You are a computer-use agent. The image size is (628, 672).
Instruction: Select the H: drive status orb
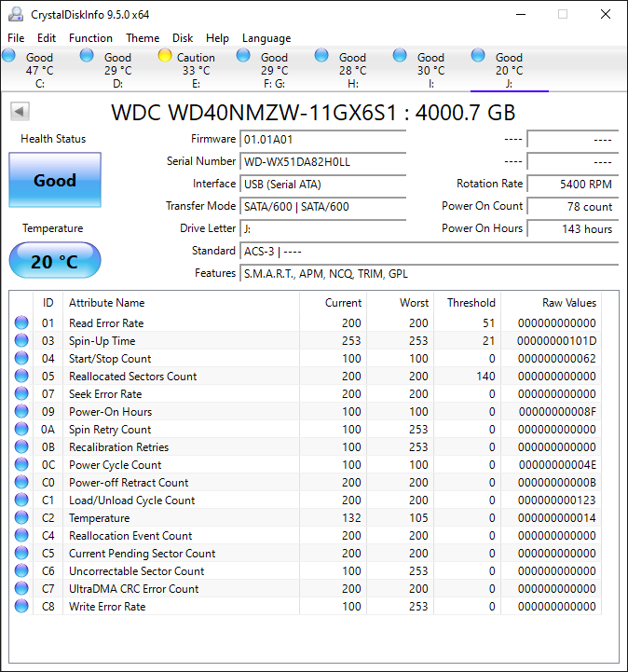pyautogui.click(x=321, y=55)
